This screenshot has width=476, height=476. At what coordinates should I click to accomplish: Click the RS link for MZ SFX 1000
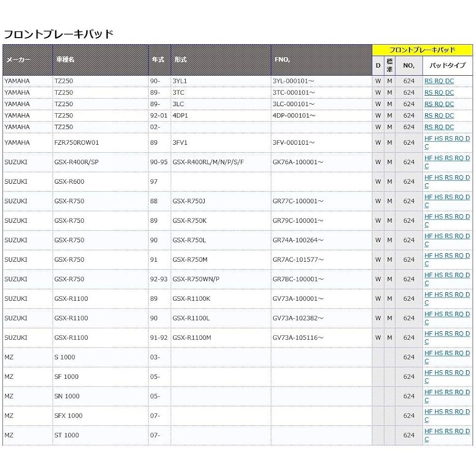(449, 412)
